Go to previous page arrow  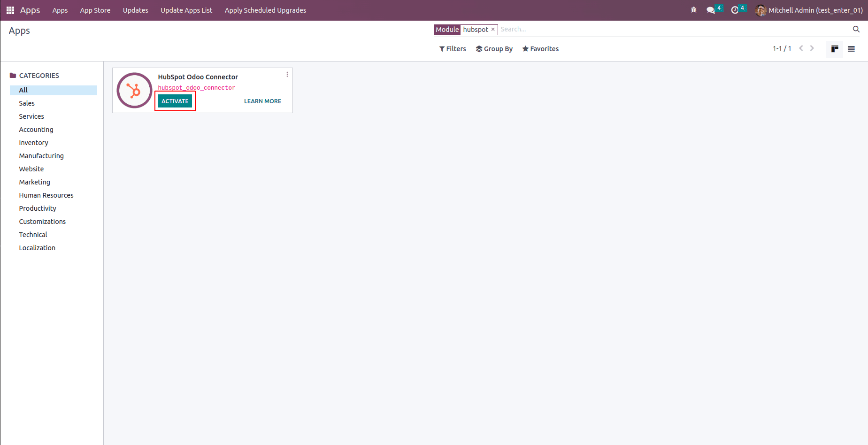point(801,48)
